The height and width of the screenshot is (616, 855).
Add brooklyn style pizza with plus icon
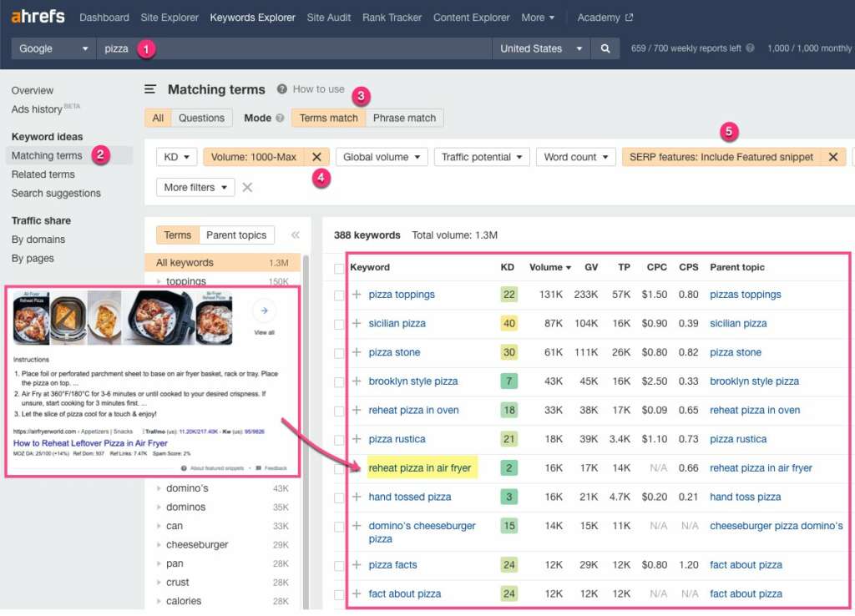point(357,381)
